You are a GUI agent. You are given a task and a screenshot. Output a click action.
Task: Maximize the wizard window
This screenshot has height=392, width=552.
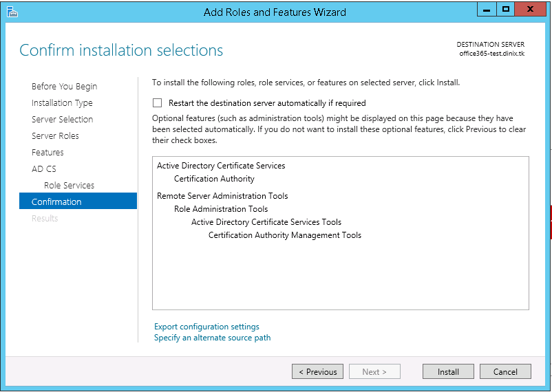pos(505,10)
